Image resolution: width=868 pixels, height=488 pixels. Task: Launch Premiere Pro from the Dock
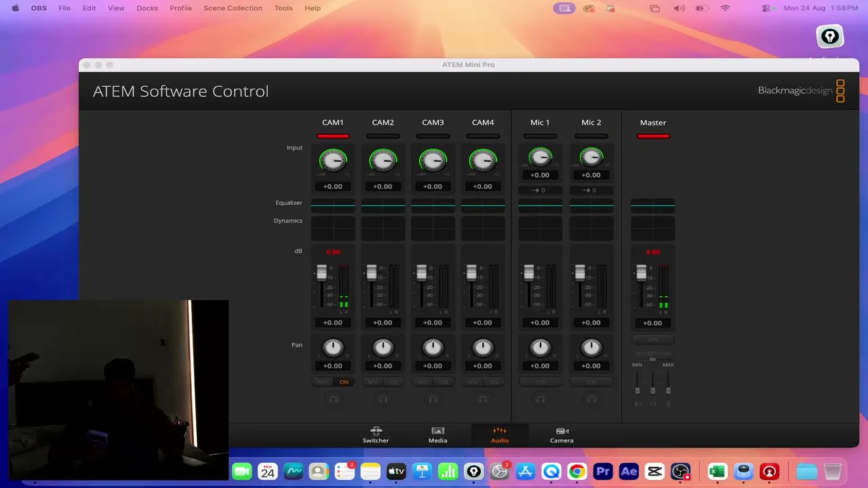603,471
